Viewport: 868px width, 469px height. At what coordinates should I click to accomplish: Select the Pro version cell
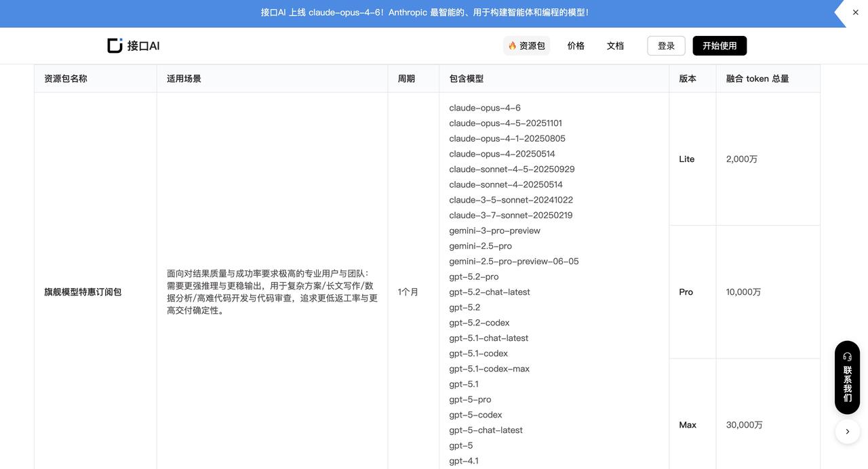(x=686, y=292)
